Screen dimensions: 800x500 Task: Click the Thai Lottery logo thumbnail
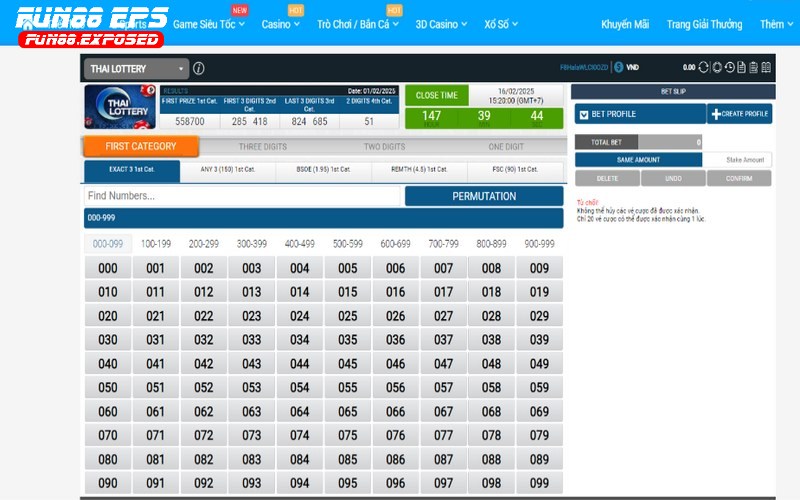pyautogui.click(x=120, y=107)
